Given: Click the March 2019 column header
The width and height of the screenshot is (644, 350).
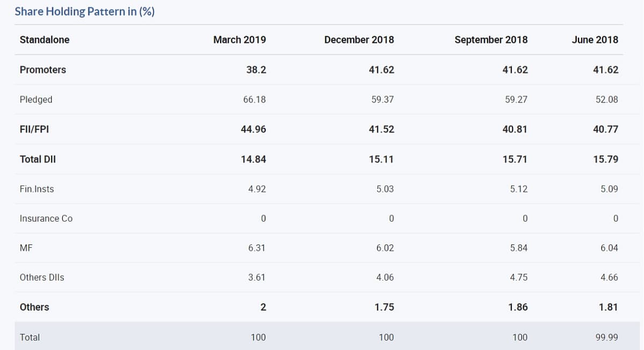Looking at the screenshot, I should [239, 40].
